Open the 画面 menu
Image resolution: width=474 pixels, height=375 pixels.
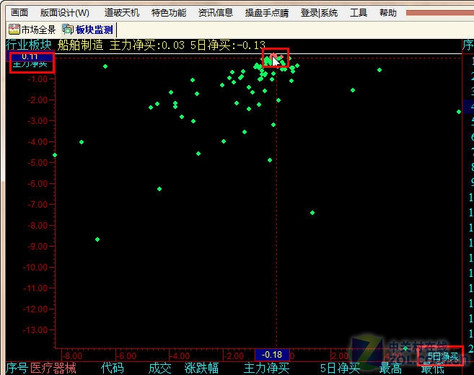coord(19,13)
